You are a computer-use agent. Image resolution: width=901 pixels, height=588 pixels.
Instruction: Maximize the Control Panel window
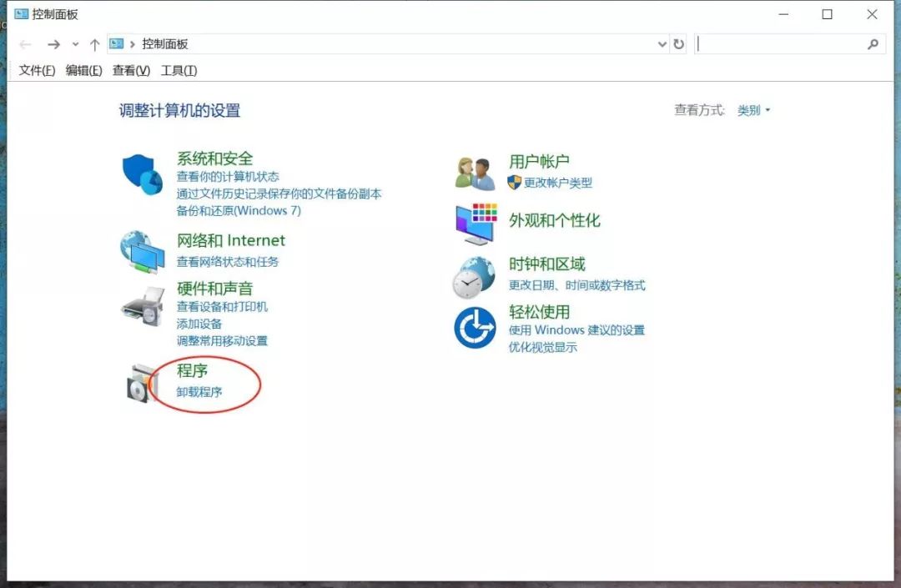[827, 14]
